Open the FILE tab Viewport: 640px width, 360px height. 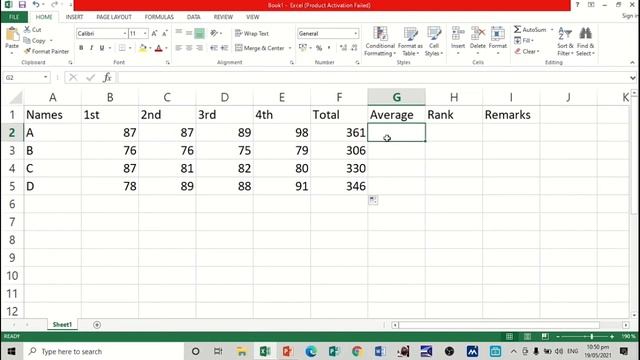14,17
